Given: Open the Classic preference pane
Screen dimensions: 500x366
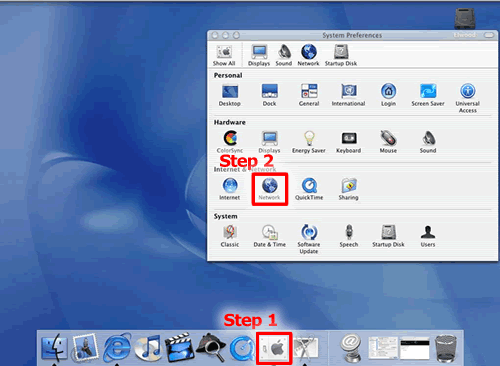Looking at the screenshot, I should coord(230,236).
